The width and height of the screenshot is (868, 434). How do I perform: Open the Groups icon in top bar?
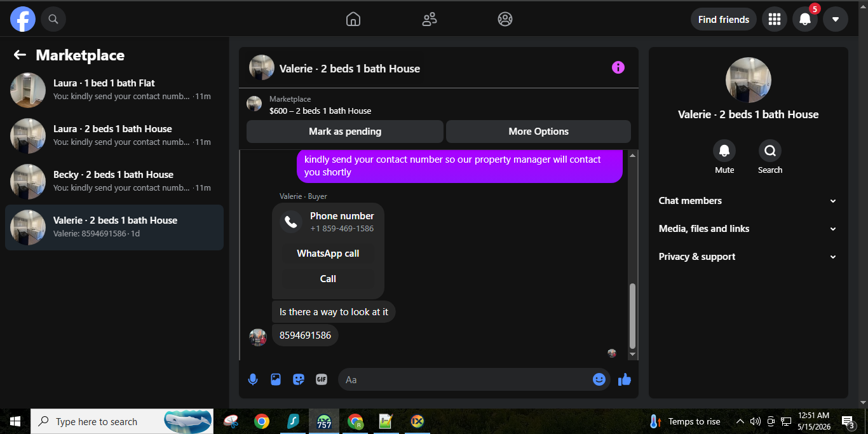[x=505, y=19]
